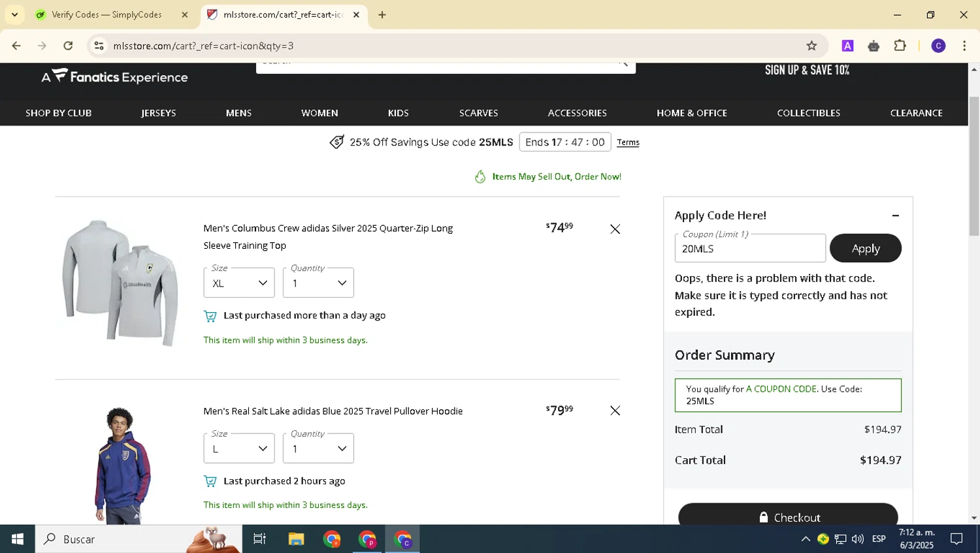Click the browser address bar URL
Screen dimensions: 980x553
coord(203,46)
